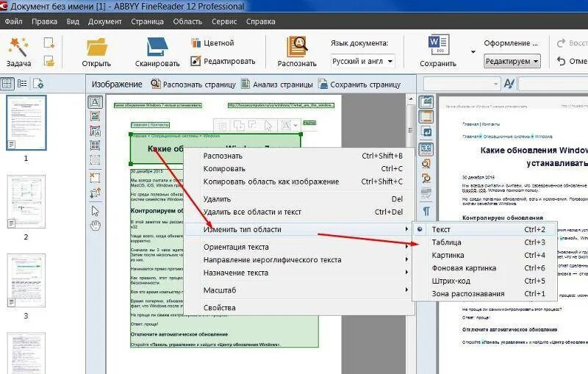Open the style editor A icon
This screenshot has width=588, height=374.
click(x=509, y=84)
